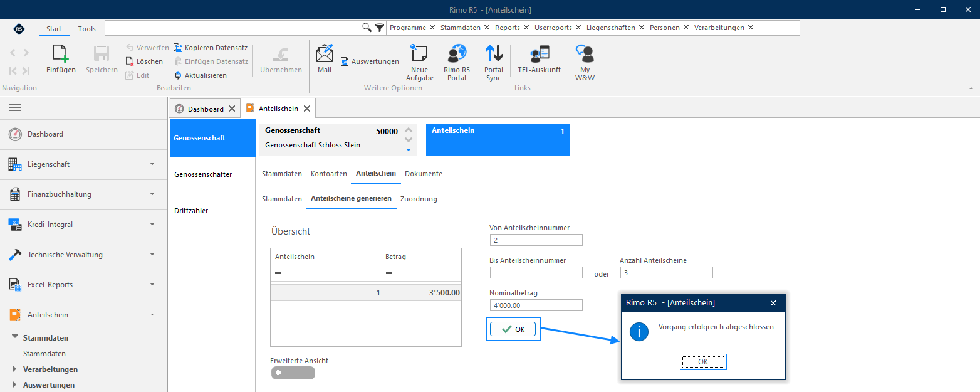
Task: Click the Betrag column header
Action: tap(395, 257)
